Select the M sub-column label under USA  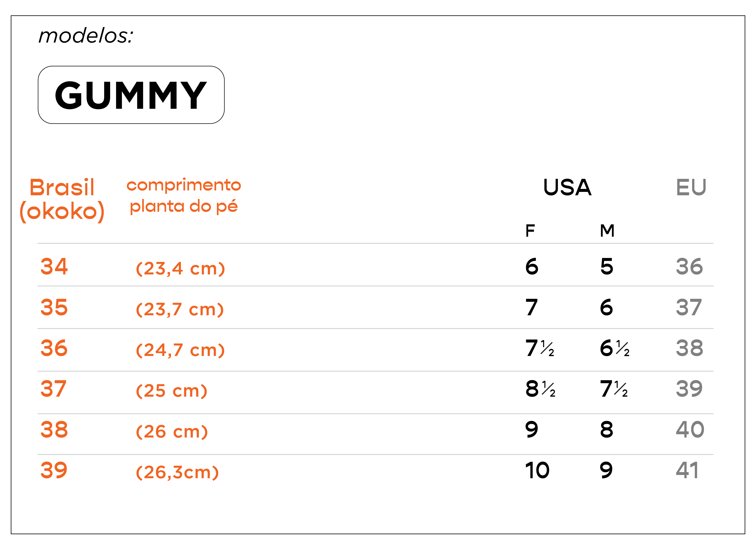tap(607, 230)
